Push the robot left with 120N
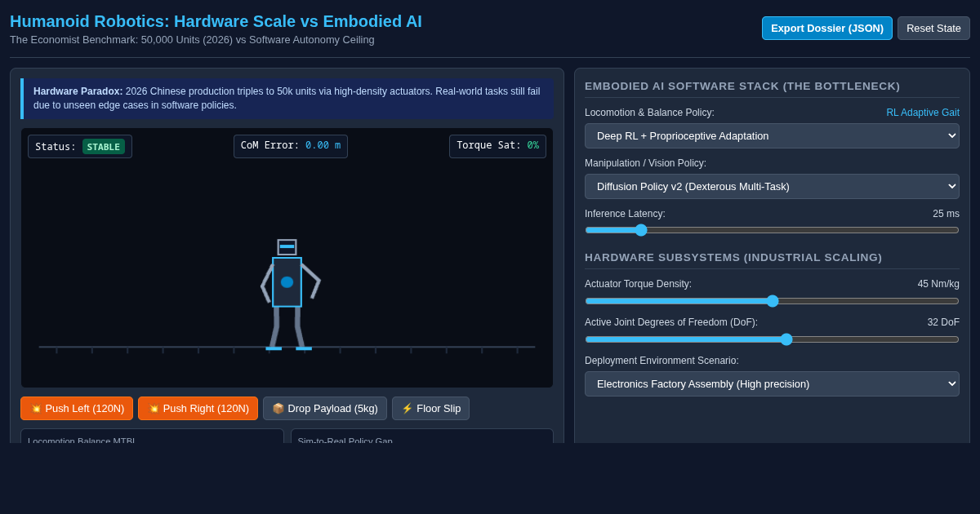The width and height of the screenshot is (980, 514). [77, 408]
